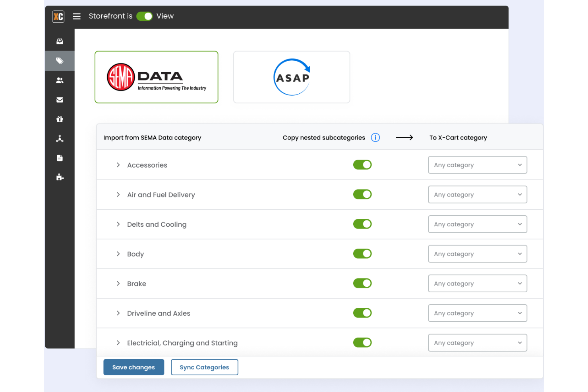
Task: Open the Pages document icon in sidebar
Action: coord(60,158)
